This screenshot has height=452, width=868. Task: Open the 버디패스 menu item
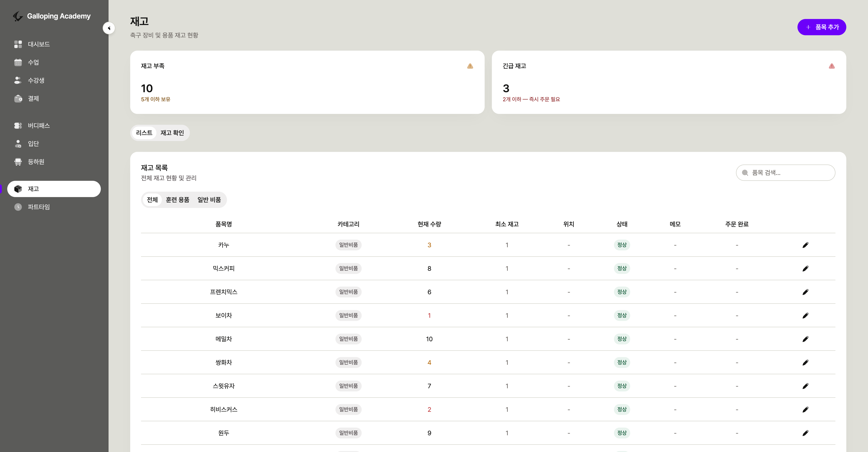pos(54,126)
